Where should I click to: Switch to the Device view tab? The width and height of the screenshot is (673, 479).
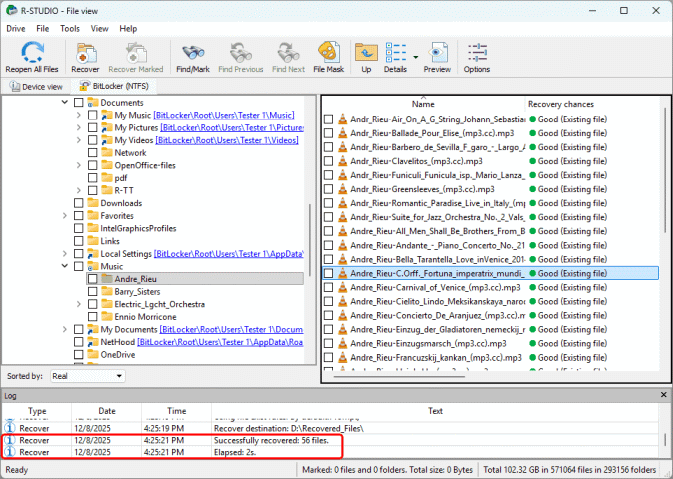(x=36, y=87)
